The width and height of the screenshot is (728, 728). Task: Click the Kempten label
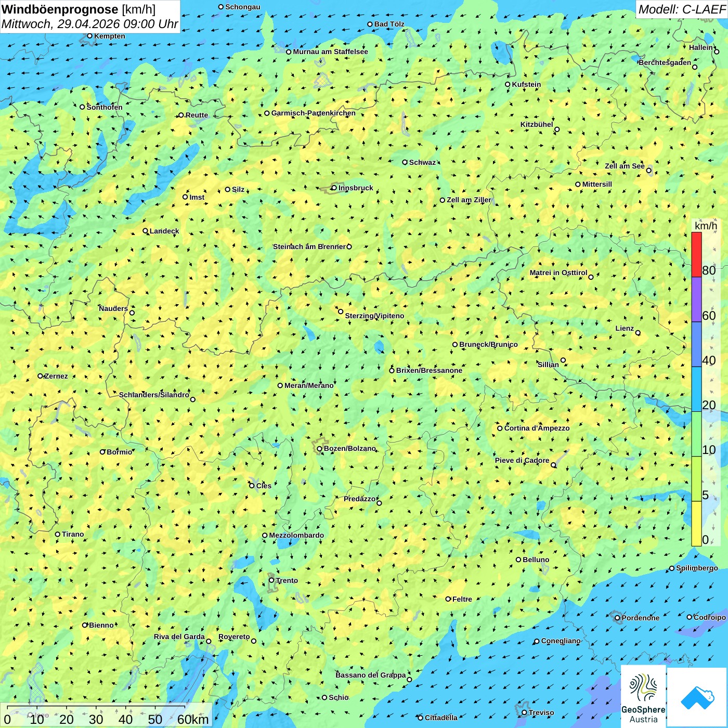pyautogui.click(x=109, y=36)
